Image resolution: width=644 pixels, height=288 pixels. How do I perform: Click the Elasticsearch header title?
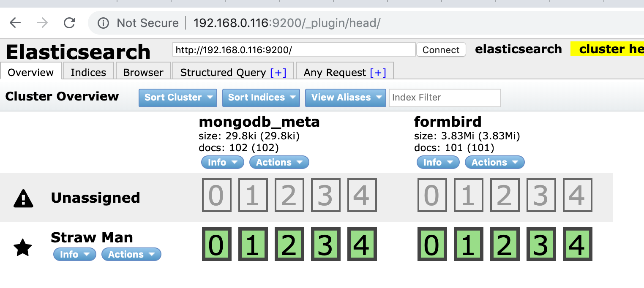click(x=78, y=52)
